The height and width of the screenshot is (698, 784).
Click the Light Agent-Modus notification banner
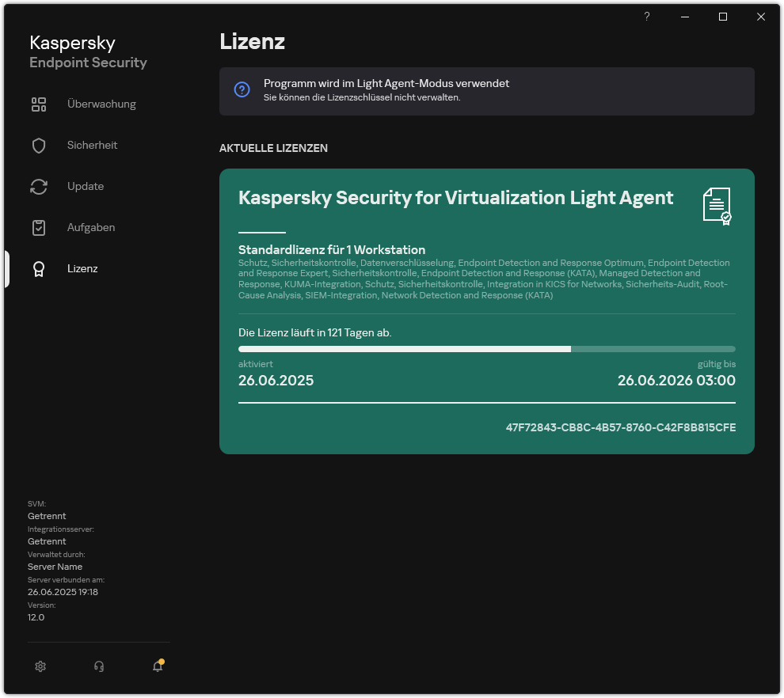(487, 90)
